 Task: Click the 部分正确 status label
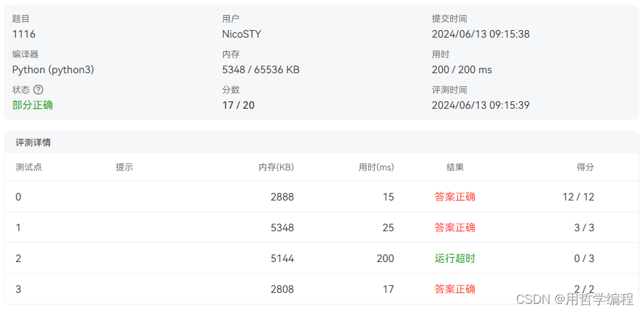(x=32, y=105)
